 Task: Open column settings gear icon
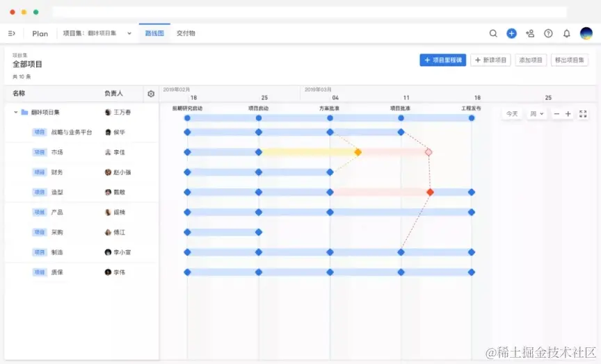[151, 94]
